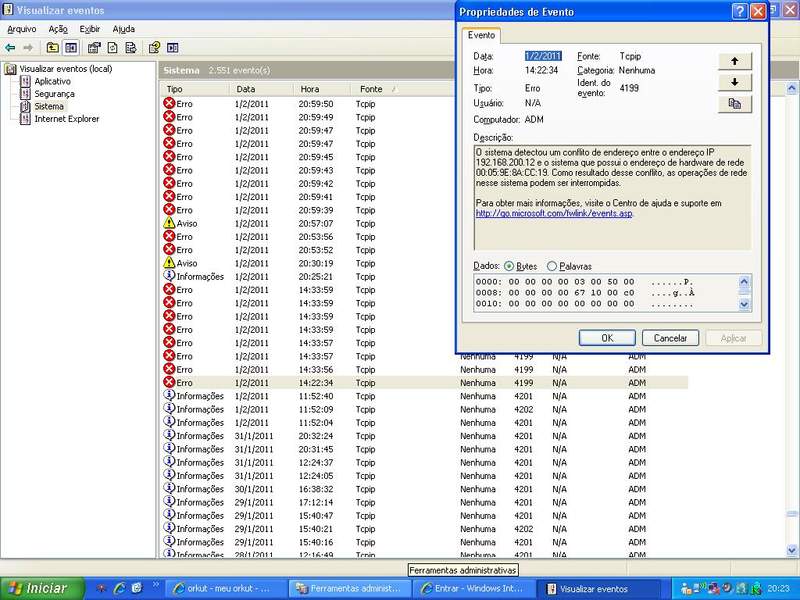Viewport: 800px width, 600px height.
Task: Click OK in Propriedades de Evento
Action: (x=607, y=338)
